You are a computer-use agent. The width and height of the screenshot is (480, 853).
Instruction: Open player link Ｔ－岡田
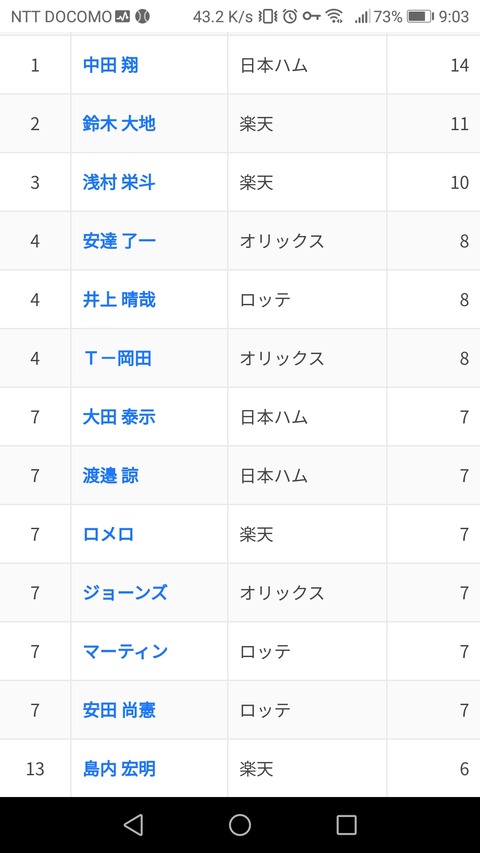tap(117, 358)
